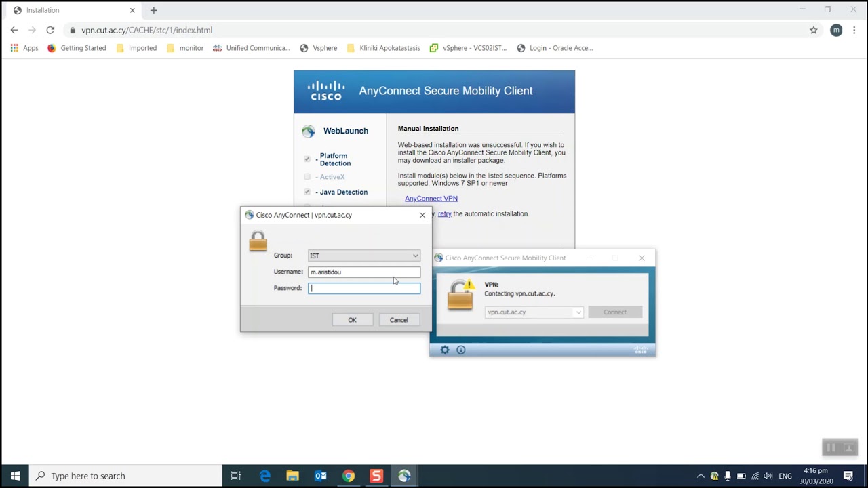Expand the Group dropdown showing IST
The height and width of the screenshot is (488, 868).
(x=364, y=256)
